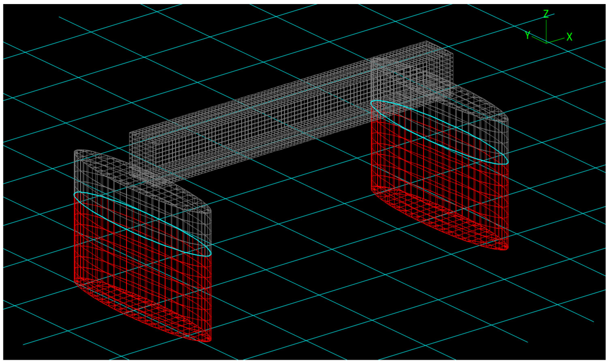Click the green XYZ axis triad
The width and height of the screenshot is (608, 364).
pyautogui.click(x=548, y=27)
